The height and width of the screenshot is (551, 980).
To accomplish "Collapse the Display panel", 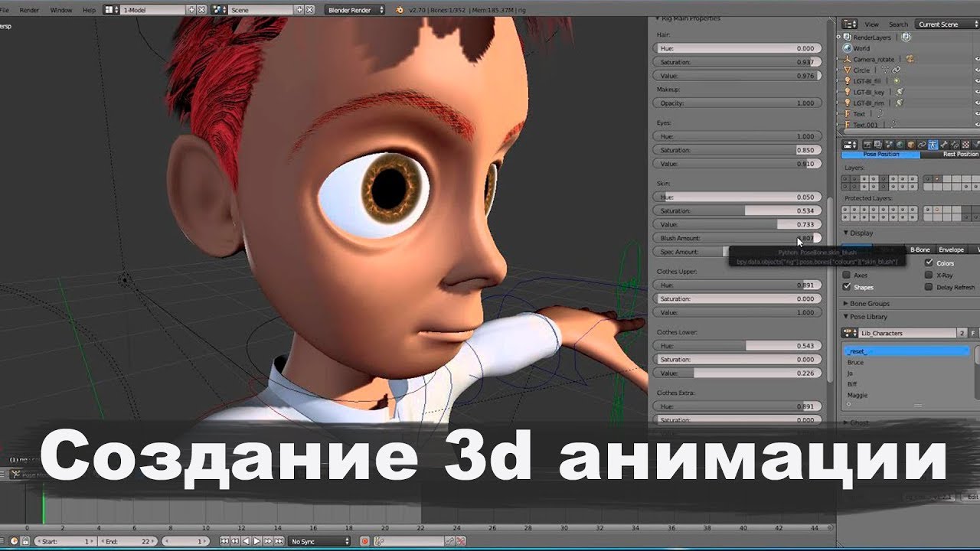I will (x=846, y=233).
